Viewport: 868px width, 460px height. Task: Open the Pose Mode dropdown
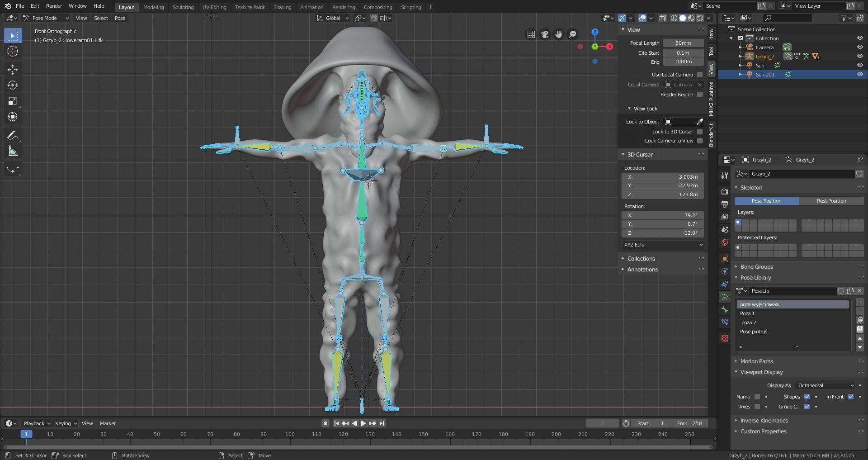46,18
